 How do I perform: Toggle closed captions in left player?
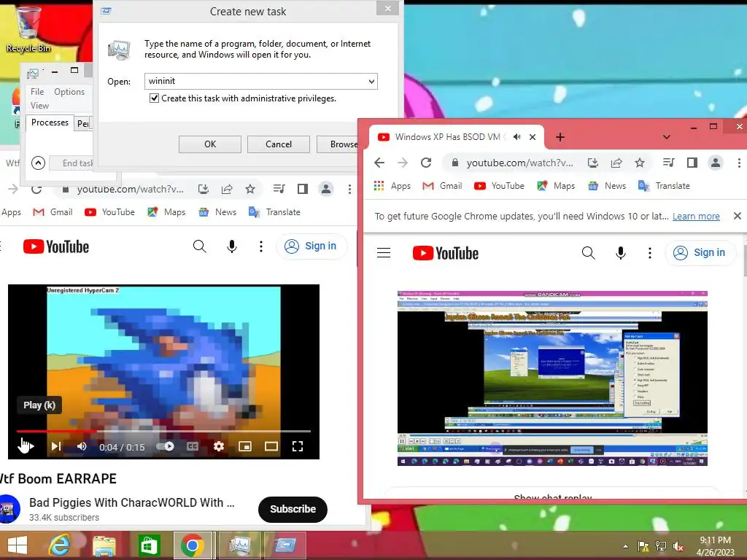coord(193,446)
